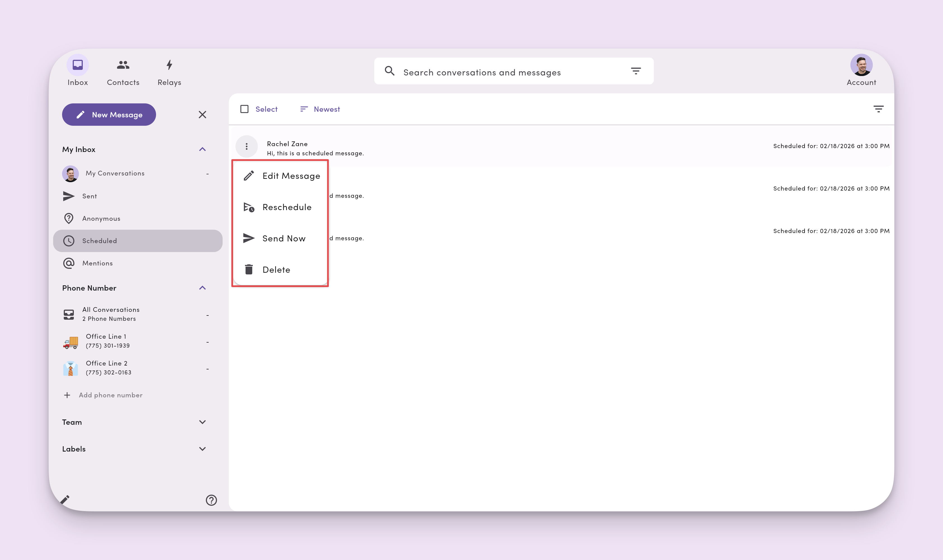Click the pencil icon at sidebar bottom

click(65, 500)
